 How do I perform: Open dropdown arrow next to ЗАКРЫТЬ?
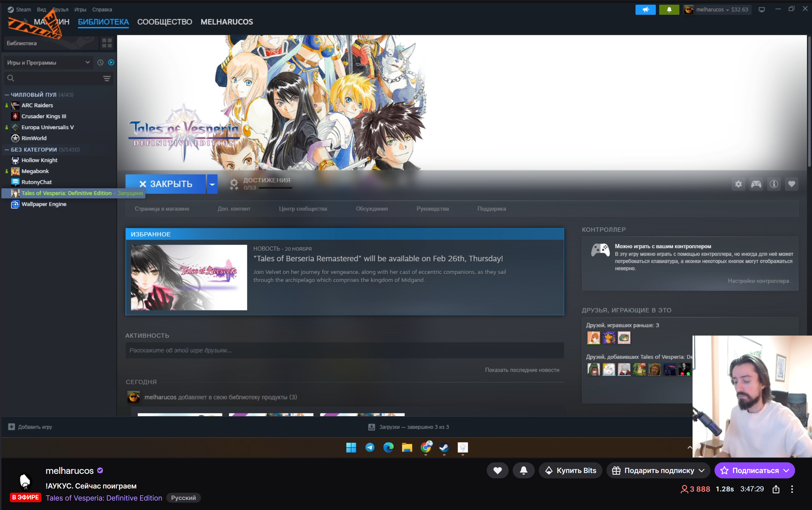pos(212,184)
